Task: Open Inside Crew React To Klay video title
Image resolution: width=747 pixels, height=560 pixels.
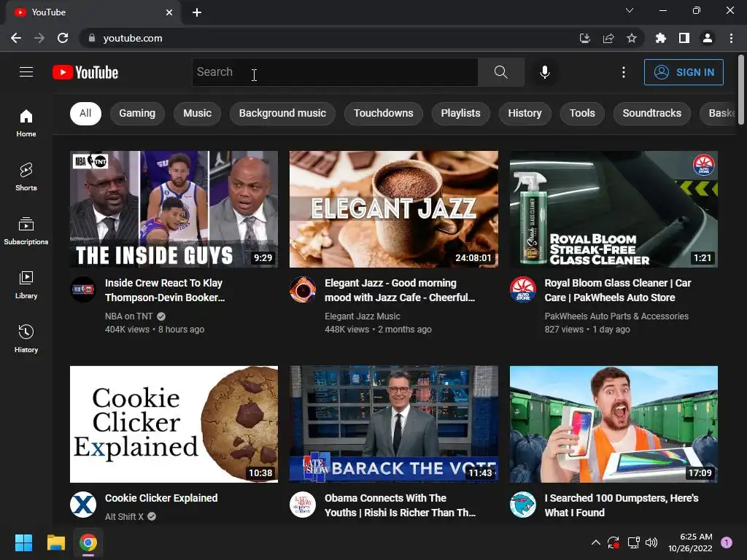Action: point(165,290)
